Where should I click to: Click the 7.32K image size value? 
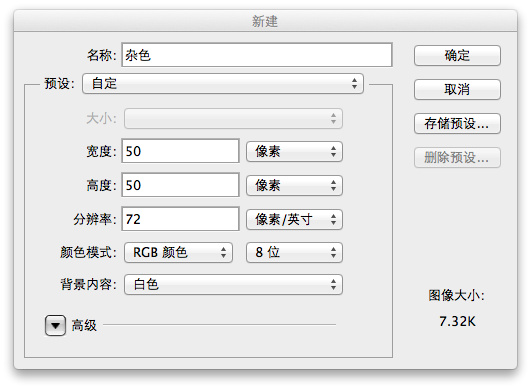point(457,321)
